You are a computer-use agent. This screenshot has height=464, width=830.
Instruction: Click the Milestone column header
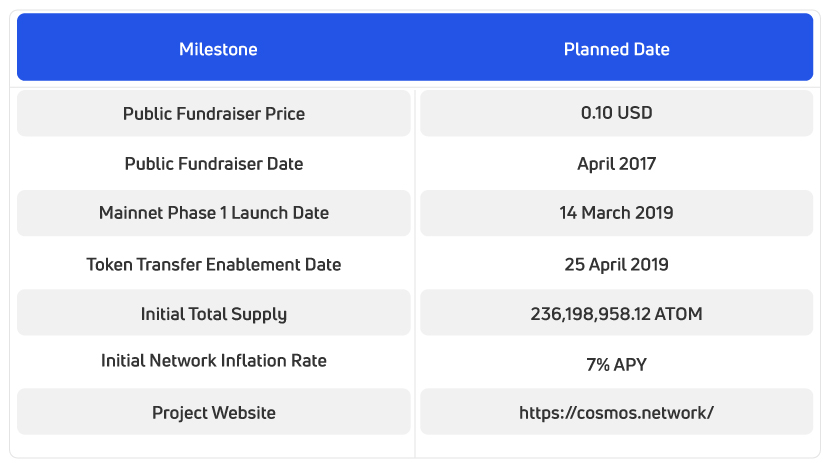click(218, 49)
